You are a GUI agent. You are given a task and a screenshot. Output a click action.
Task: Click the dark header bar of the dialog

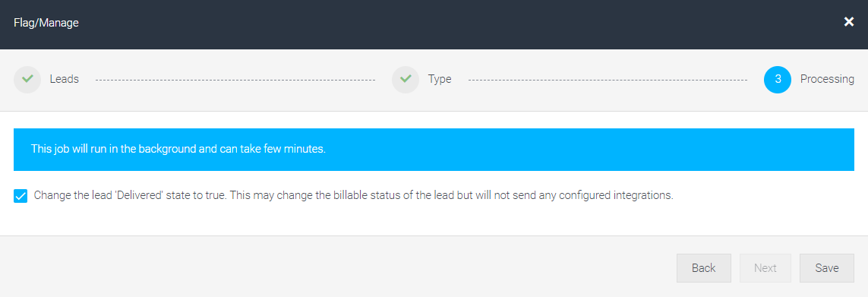(434, 24)
